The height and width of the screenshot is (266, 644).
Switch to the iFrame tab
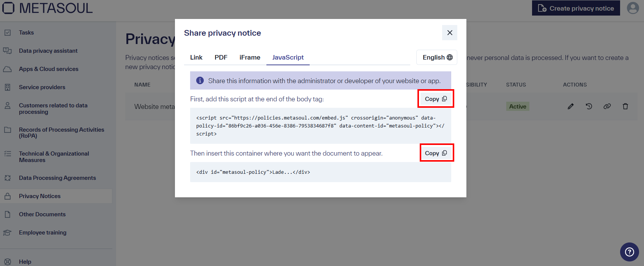click(x=250, y=57)
